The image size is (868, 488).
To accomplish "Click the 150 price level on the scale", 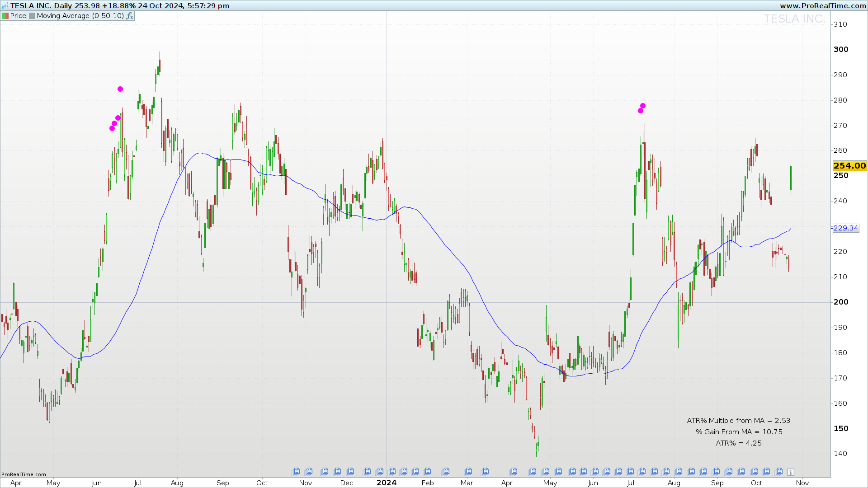I will click(841, 429).
